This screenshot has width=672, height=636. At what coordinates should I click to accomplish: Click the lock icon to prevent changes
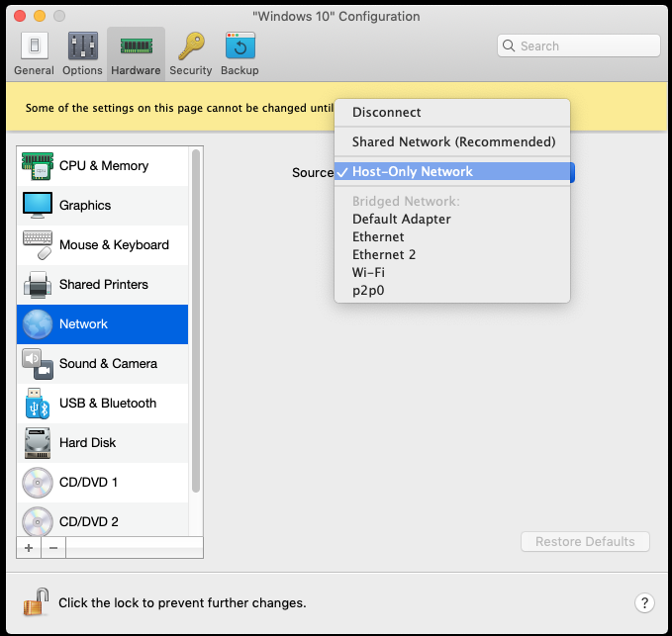tap(36, 601)
